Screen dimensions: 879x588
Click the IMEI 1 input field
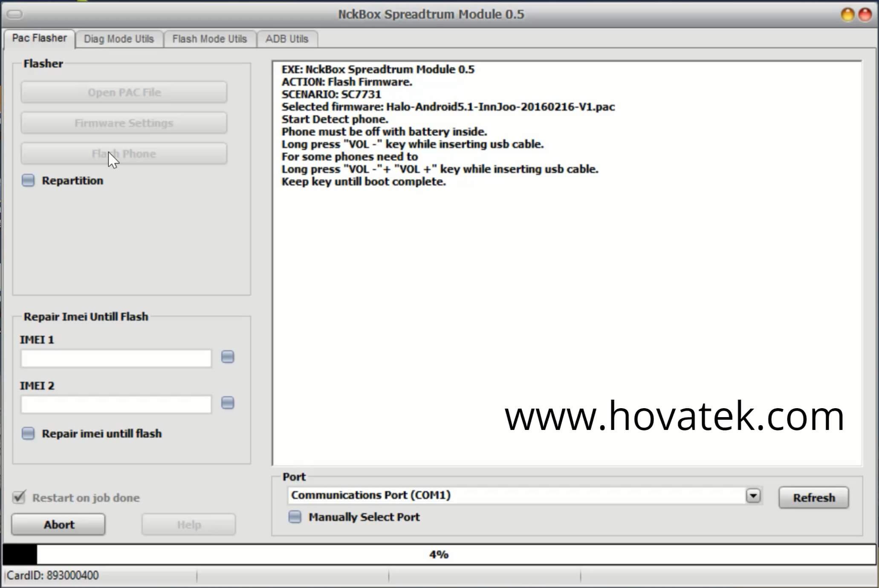coord(116,358)
